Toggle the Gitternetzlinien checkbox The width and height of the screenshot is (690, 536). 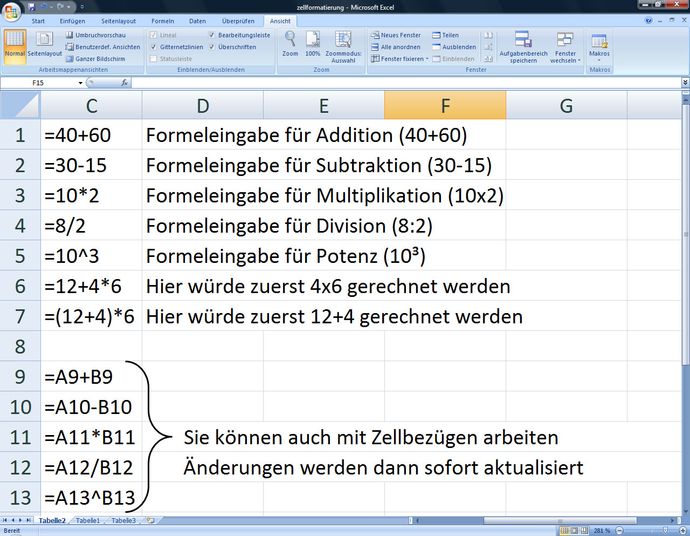coord(154,47)
